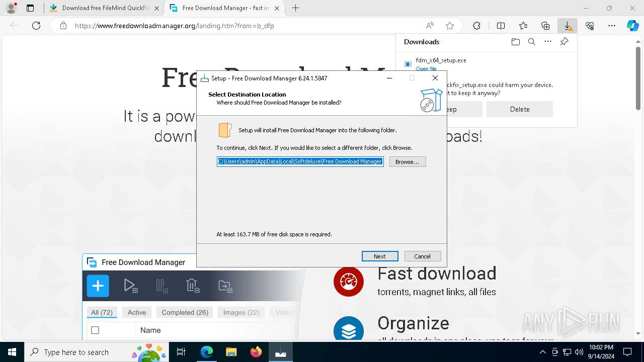Open Extensions puzzle icon in Edge
The height and width of the screenshot is (362, 644).
476,26
